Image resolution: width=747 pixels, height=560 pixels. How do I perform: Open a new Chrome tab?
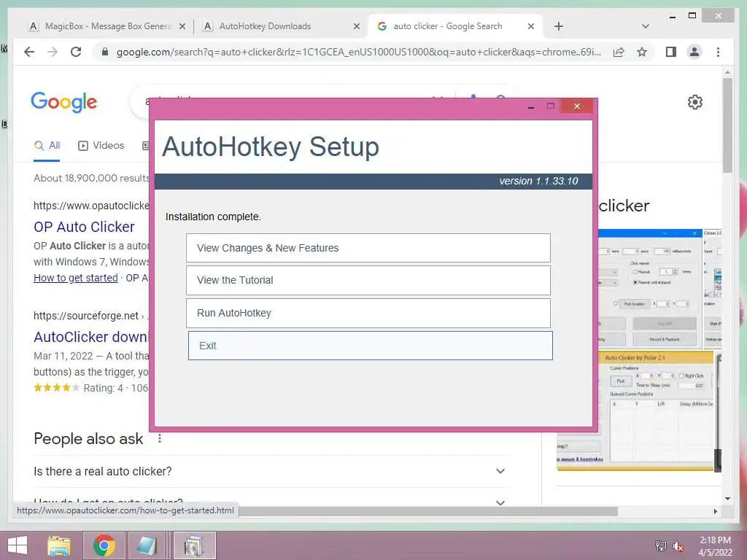pos(559,26)
